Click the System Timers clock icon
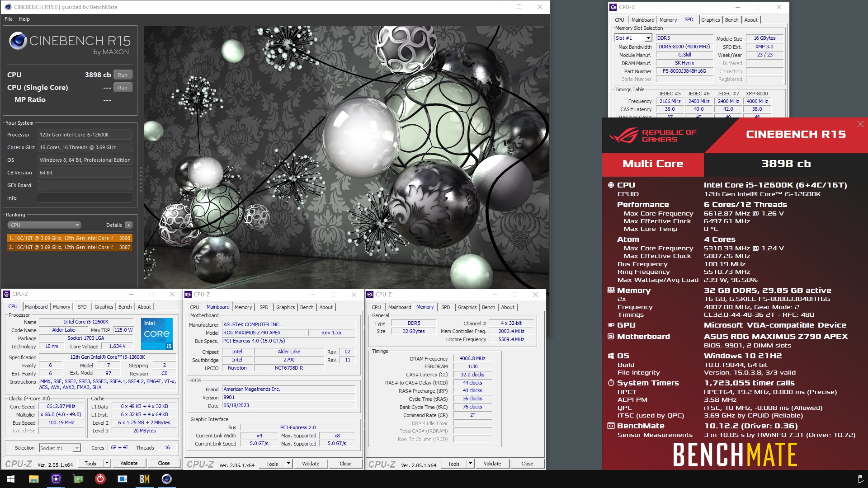This screenshot has width=868, height=488. point(611,383)
